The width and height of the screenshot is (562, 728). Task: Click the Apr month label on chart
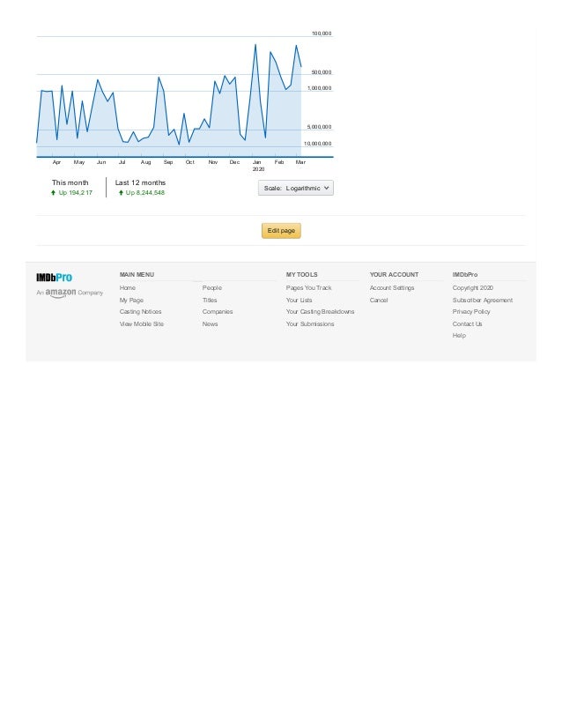(x=56, y=162)
